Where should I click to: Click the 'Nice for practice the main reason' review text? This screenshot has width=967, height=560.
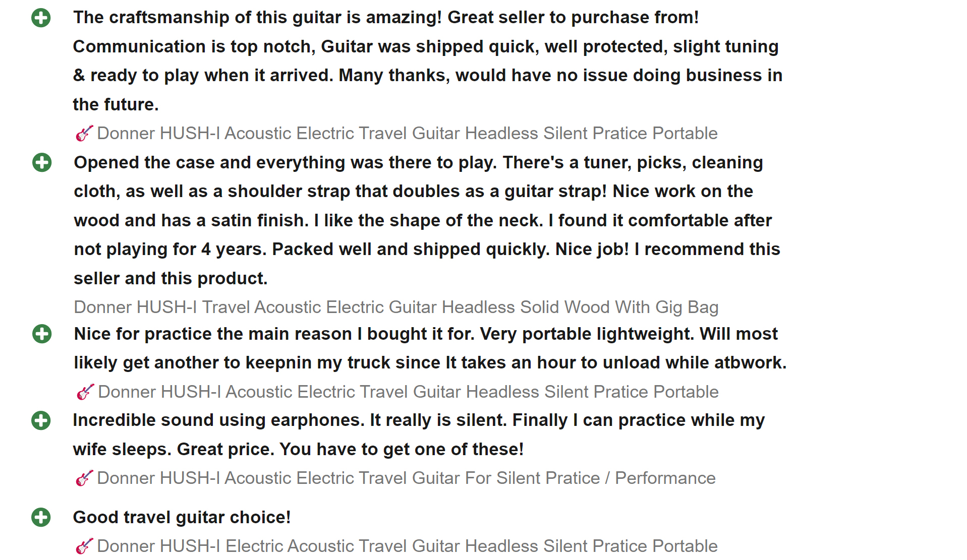(x=425, y=334)
